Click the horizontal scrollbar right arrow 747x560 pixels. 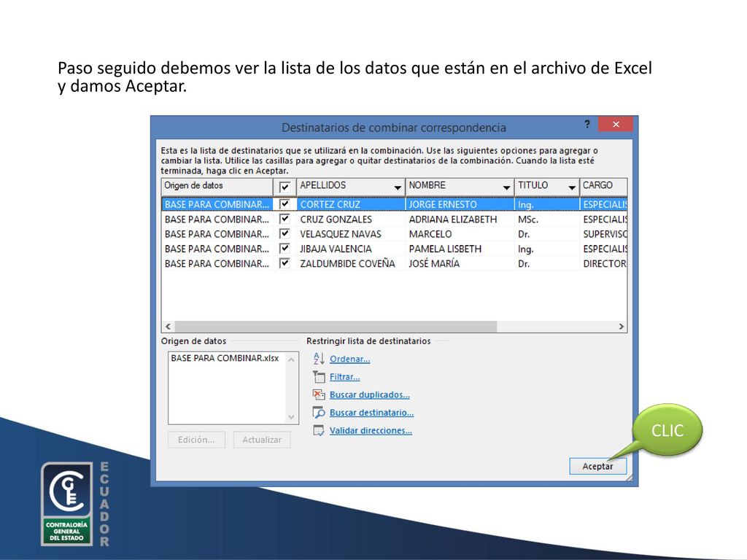[622, 326]
